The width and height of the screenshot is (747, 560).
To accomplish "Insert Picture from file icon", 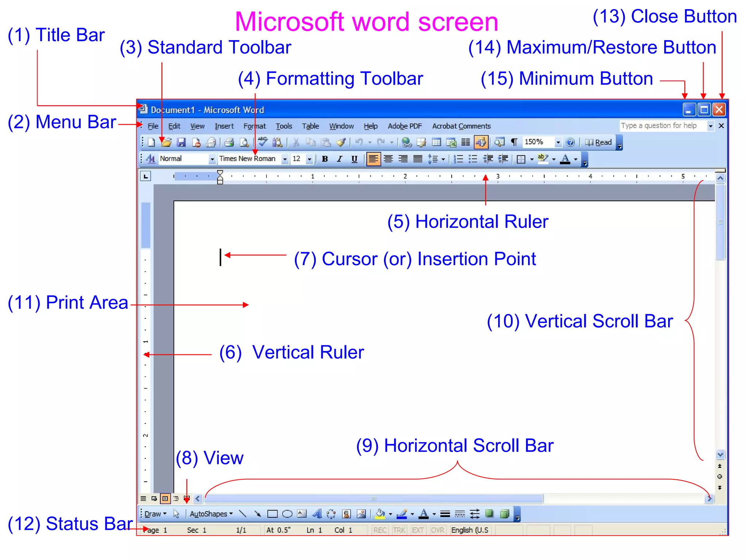I will (x=361, y=514).
